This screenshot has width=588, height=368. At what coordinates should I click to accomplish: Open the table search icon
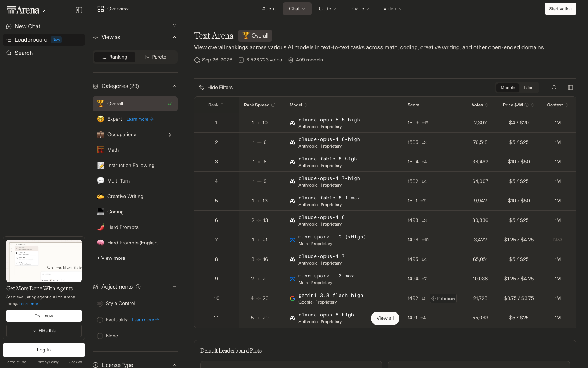click(x=554, y=88)
